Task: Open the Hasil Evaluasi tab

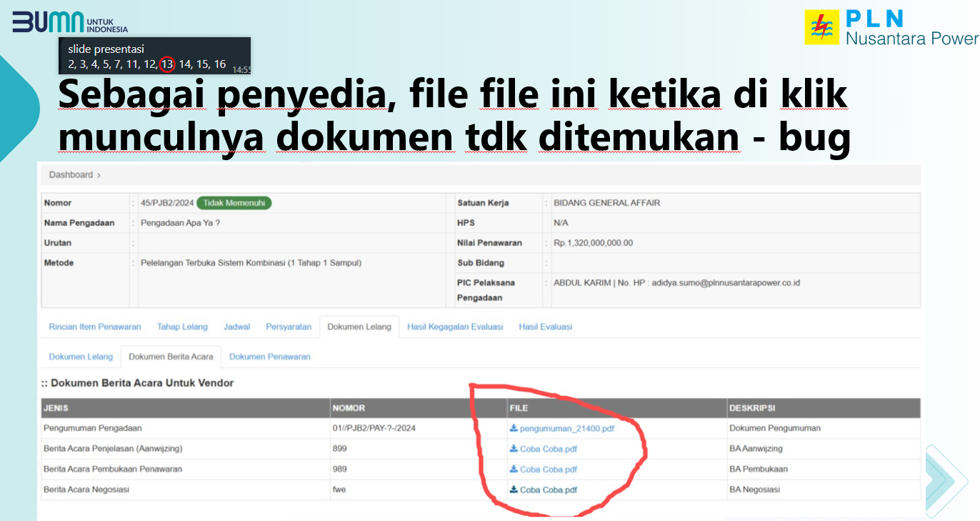Action: pyautogui.click(x=545, y=327)
